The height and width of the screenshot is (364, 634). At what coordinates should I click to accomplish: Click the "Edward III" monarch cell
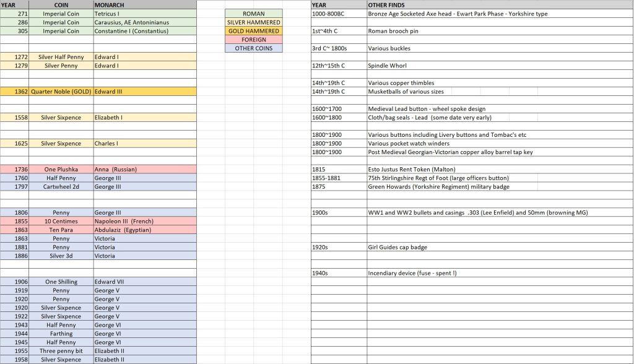click(145, 92)
